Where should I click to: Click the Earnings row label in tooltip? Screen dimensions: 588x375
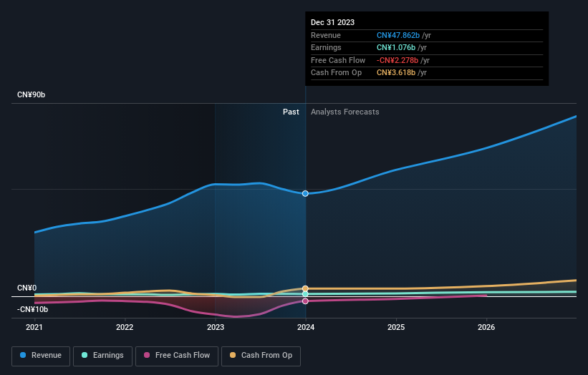tap(326, 47)
